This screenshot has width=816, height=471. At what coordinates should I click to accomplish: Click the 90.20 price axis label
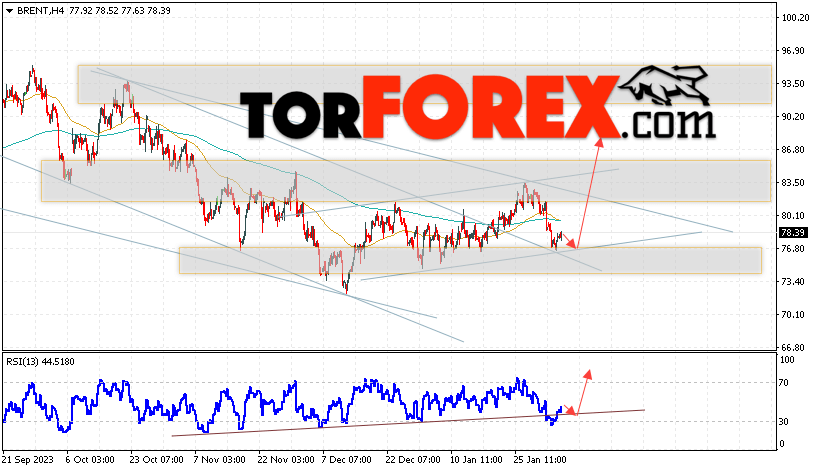(794, 117)
